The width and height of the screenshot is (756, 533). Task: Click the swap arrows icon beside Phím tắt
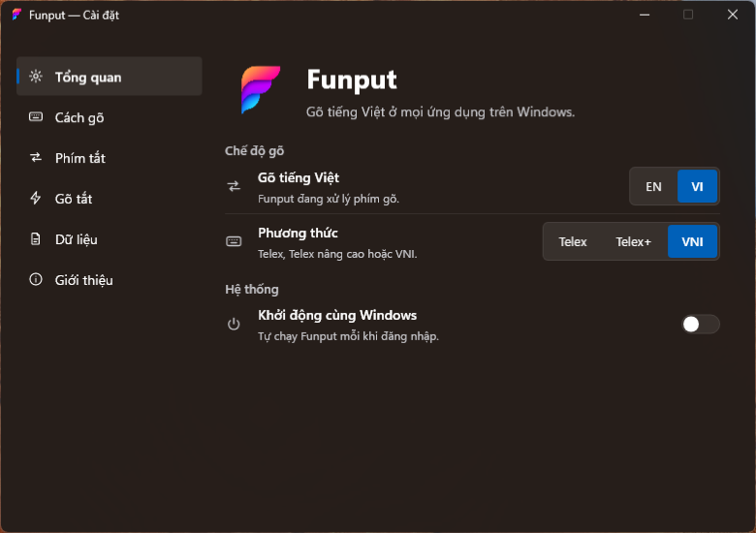(x=36, y=157)
